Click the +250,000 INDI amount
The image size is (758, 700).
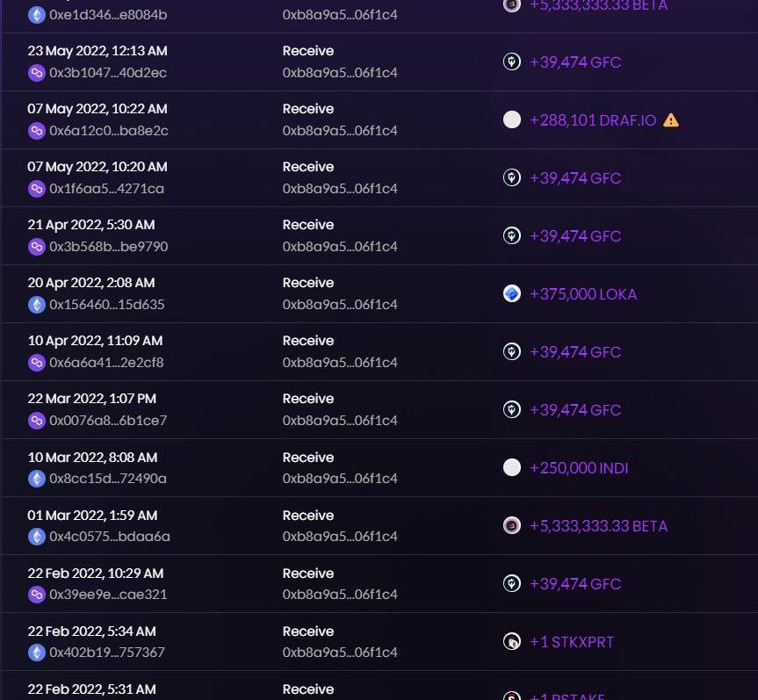tap(579, 468)
